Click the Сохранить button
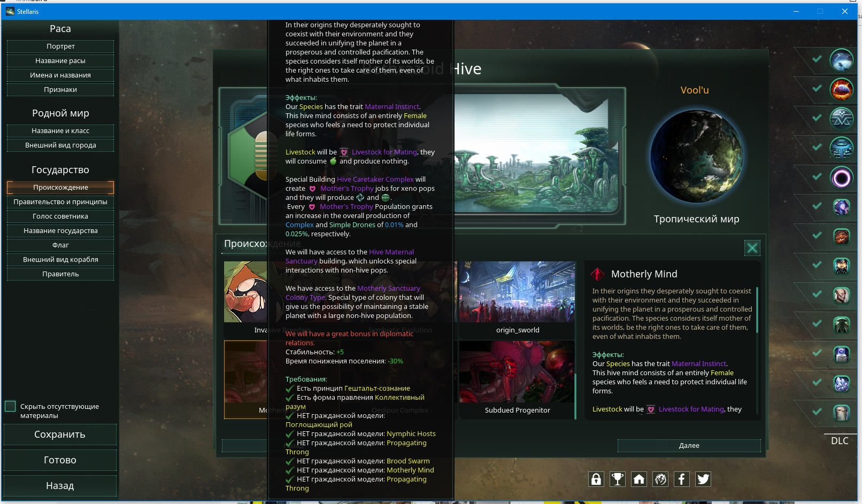 (x=60, y=435)
